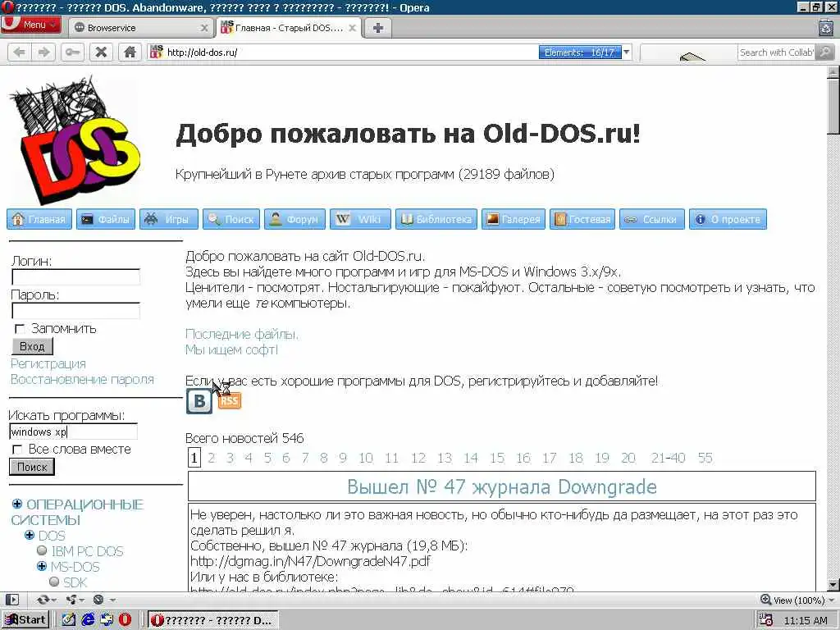Open the address bar dropdown arrow
Viewport: 840px width, 630px height.
(x=626, y=52)
